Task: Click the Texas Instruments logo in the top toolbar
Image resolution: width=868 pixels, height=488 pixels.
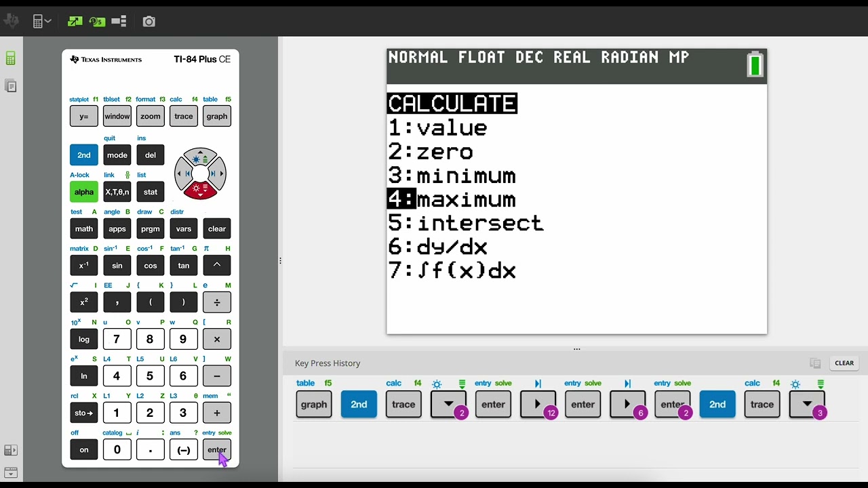Action: (x=10, y=22)
